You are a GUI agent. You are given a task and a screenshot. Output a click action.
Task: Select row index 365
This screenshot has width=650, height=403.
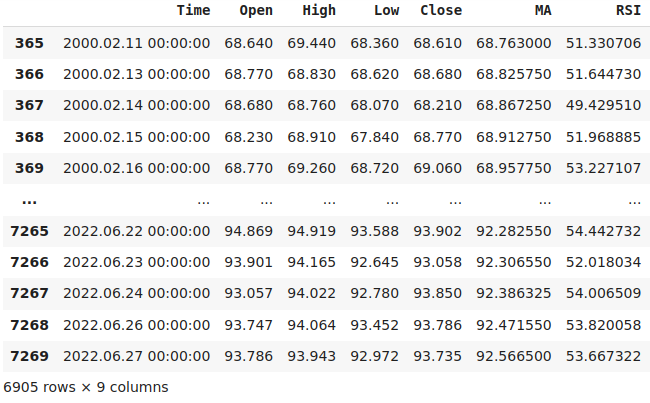pyautogui.click(x=29, y=43)
